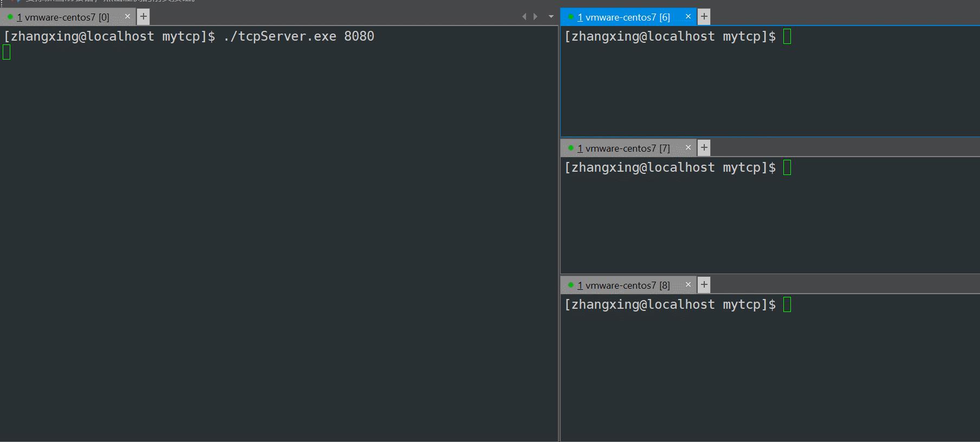The image size is (980, 442).
Task: Focus the terminal prompt in pane [8]
Action: [678, 304]
